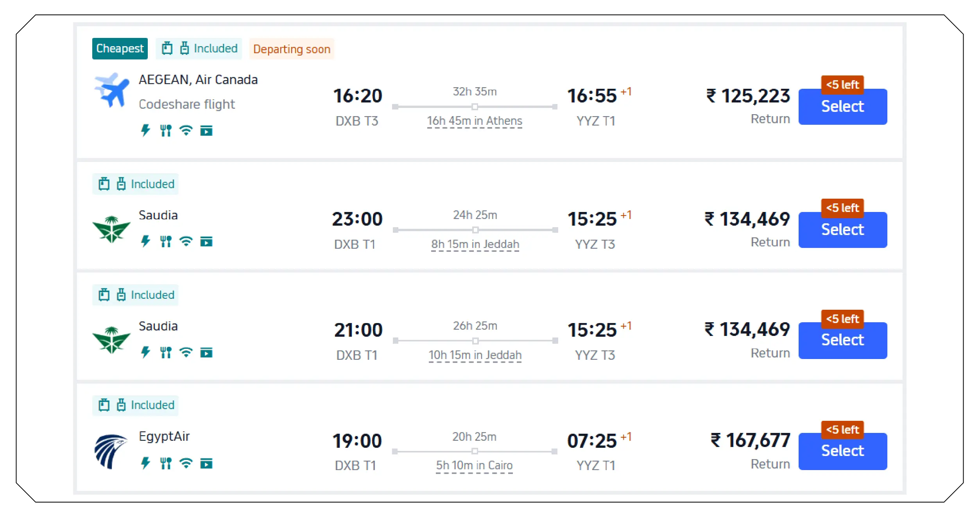The height and width of the screenshot is (517, 980).
Task: Click the checked baggage icon beside second Saudia Included badge
Action: (122, 294)
